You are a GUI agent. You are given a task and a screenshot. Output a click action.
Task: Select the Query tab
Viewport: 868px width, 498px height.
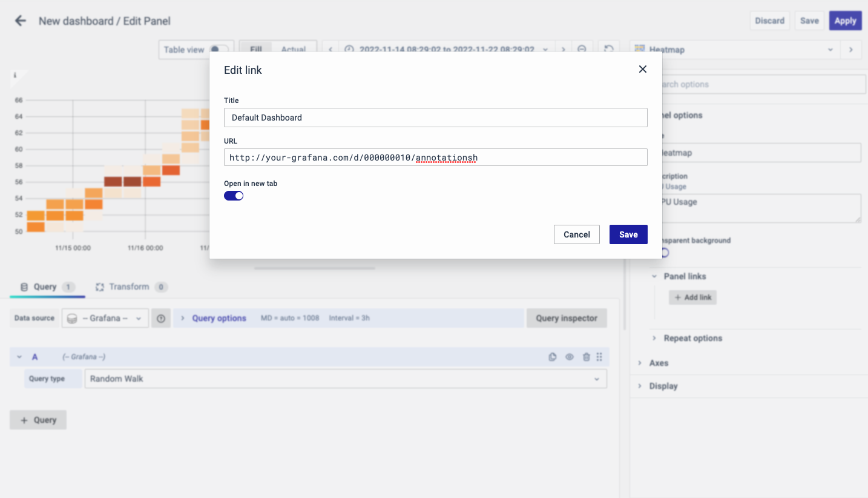(45, 287)
